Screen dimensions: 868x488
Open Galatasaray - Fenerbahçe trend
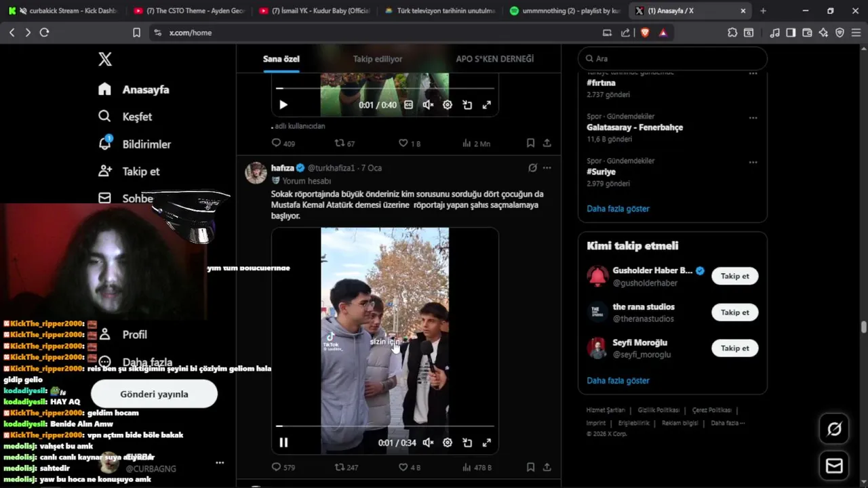[635, 127]
